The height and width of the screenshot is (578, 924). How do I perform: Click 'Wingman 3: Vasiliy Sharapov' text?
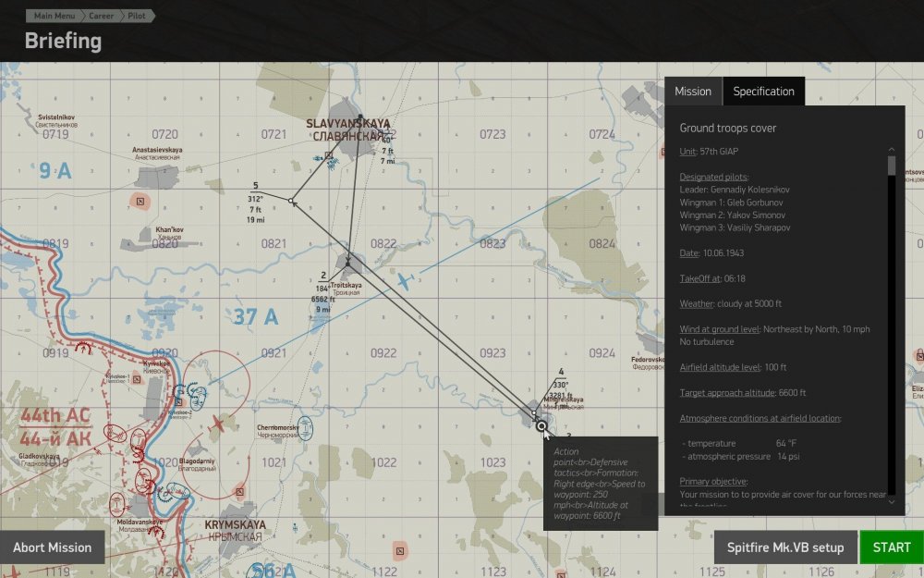click(x=735, y=228)
